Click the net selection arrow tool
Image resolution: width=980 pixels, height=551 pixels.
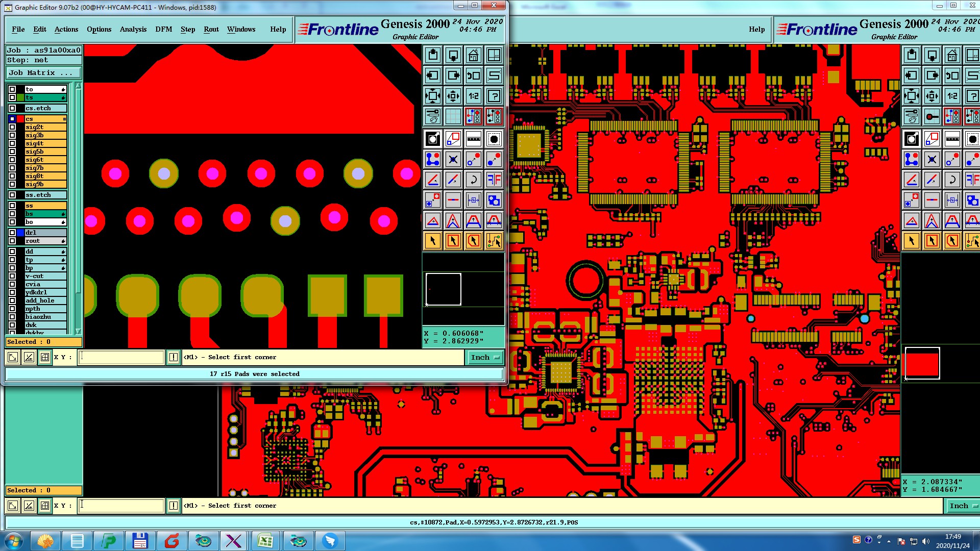(x=494, y=241)
